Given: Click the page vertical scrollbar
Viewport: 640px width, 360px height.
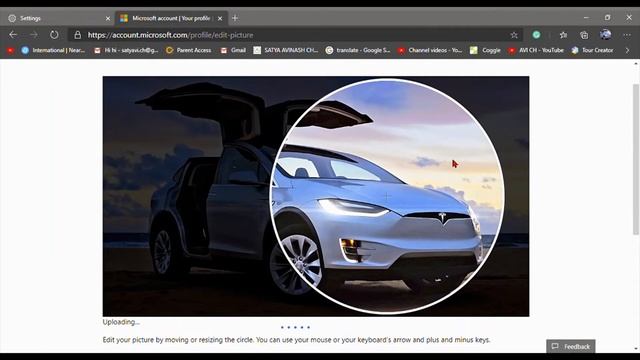Looking at the screenshot, I should pos(636,159).
